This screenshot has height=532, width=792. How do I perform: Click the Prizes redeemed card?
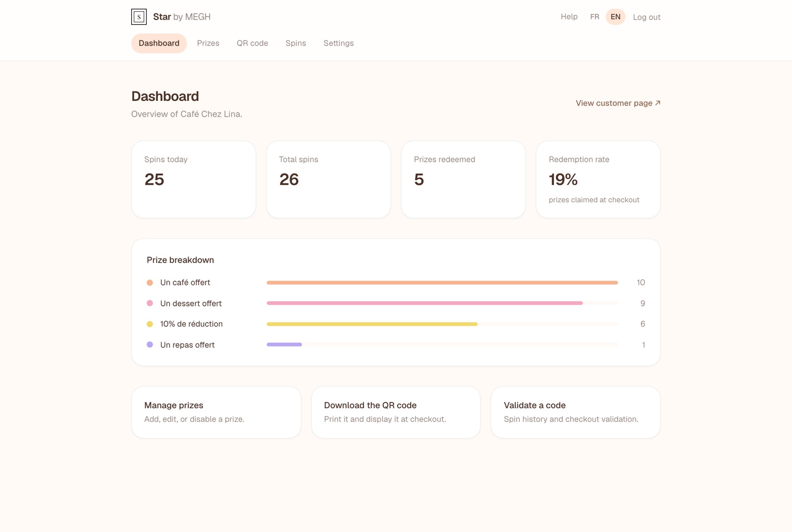pyautogui.click(x=463, y=180)
